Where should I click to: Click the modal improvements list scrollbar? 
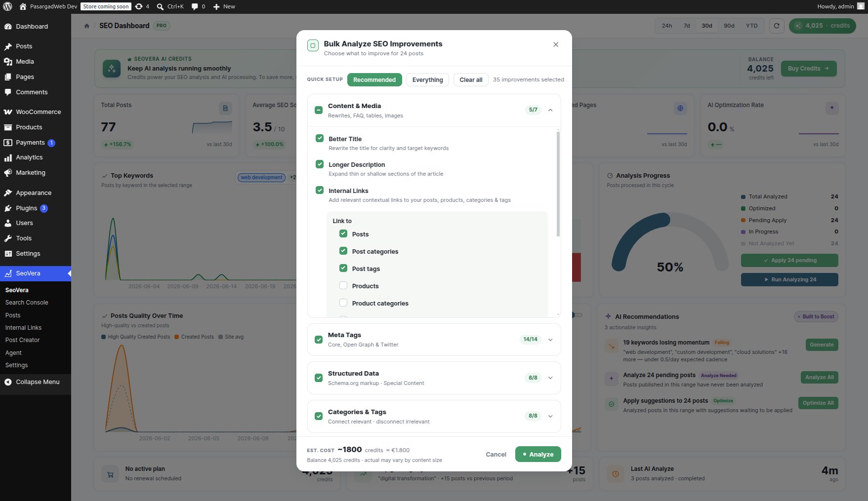pyautogui.click(x=558, y=184)
